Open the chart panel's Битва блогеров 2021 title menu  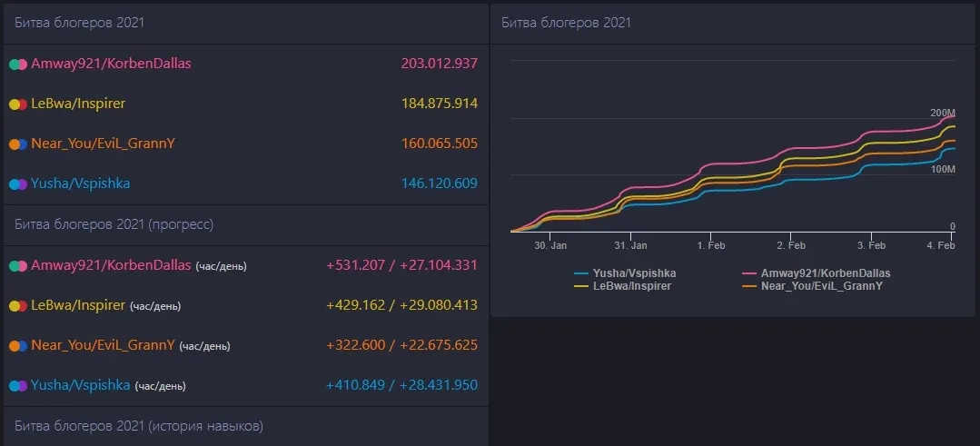pos(566,23)
